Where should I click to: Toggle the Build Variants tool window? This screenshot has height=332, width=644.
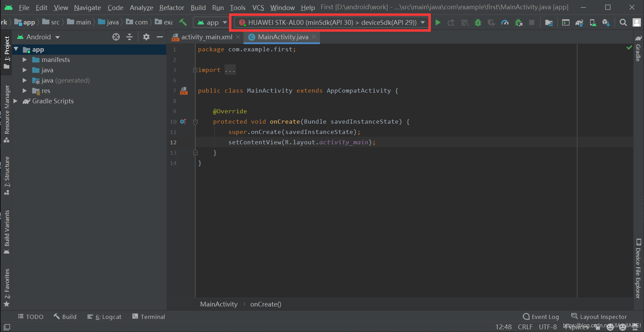pos(7,232)
